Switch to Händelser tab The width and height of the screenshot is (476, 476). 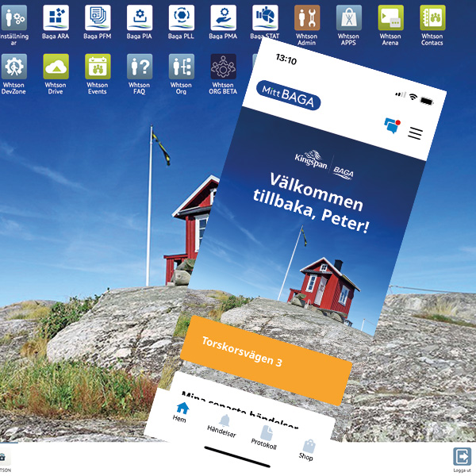(222, 426)
